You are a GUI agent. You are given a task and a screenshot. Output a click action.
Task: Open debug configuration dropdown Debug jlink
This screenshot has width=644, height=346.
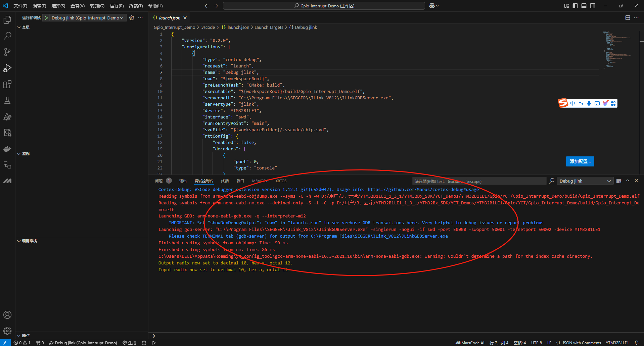[87, 18]
